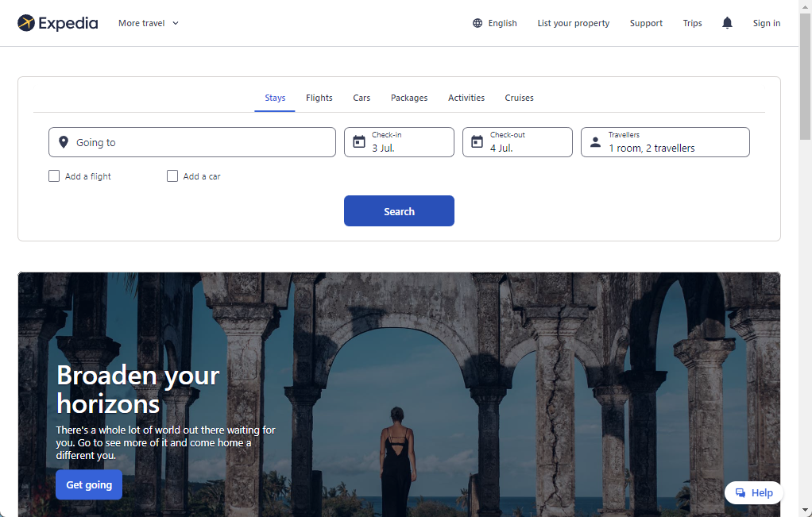This screenshot has width=812, height=517.
Task: Open notifications bell icon
Action: (x=727, y=23)
